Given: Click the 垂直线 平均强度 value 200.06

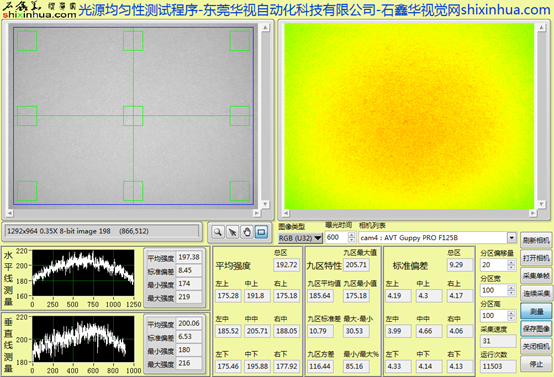Looking at the screenshot, I should point(189,323).
